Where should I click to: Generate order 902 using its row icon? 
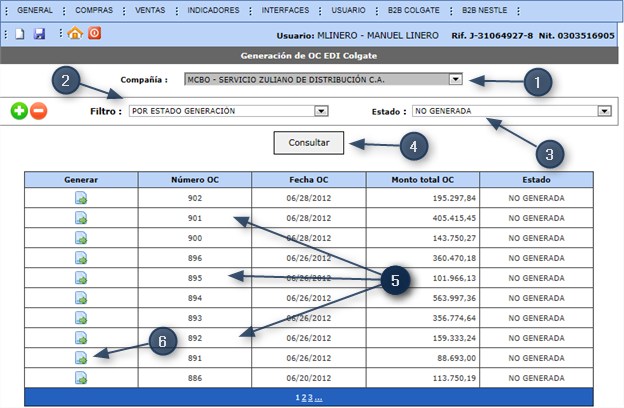click(x=81, y=199)
